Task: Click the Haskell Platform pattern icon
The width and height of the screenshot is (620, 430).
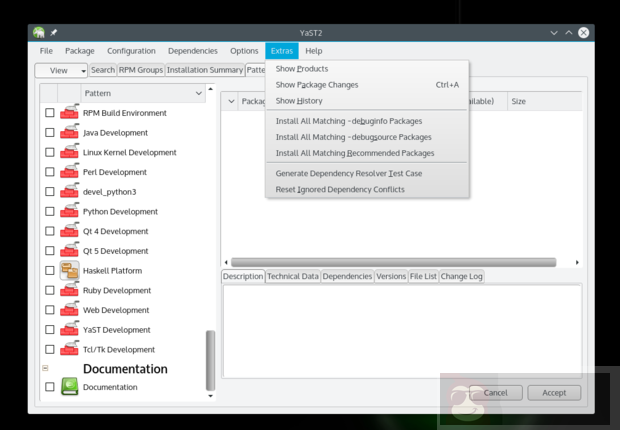Action: coord(69,270)
